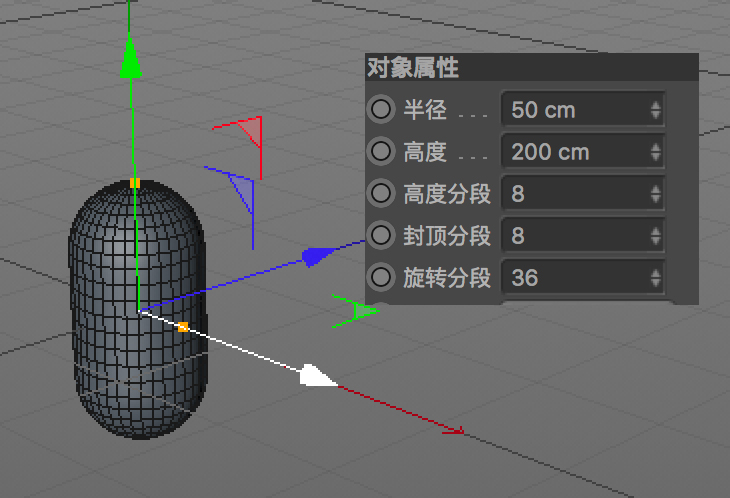The image size is (730, 498).
Task: Click the 对象属性 panel header
Action: [532, 67]
